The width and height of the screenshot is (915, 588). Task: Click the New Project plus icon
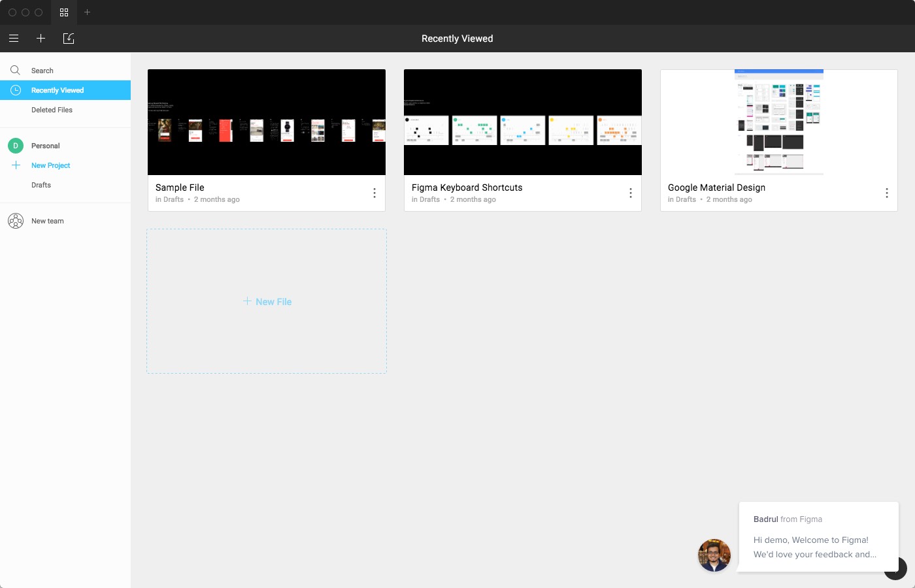point(16,165)
